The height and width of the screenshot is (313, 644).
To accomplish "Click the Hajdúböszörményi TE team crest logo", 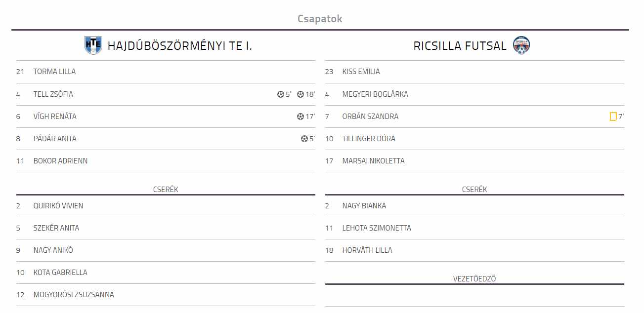I will pos(93,45).
